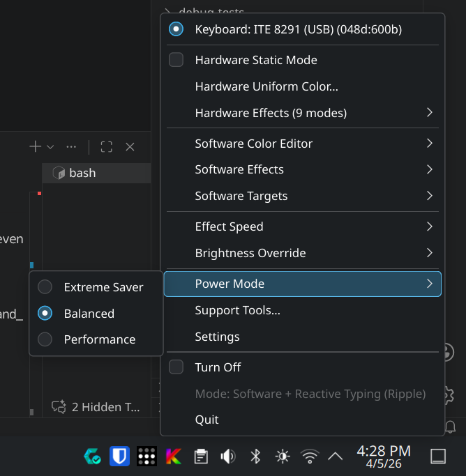This screenshot has height=476, width=466.
Task: Open Support Tools from the tray menu
Action: [x=303, y=310]
